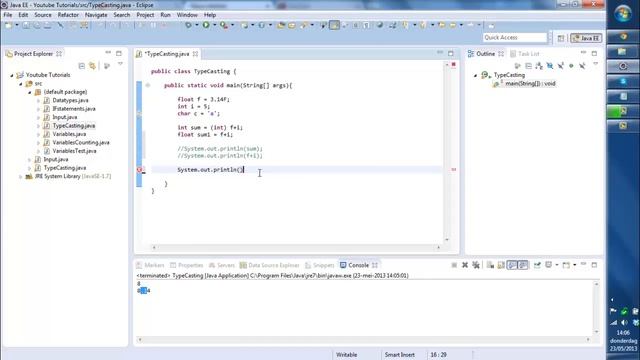Click Remove Launch in Console toolbar
This screenshot has height=360, width=640.
(x=465, y=265)
